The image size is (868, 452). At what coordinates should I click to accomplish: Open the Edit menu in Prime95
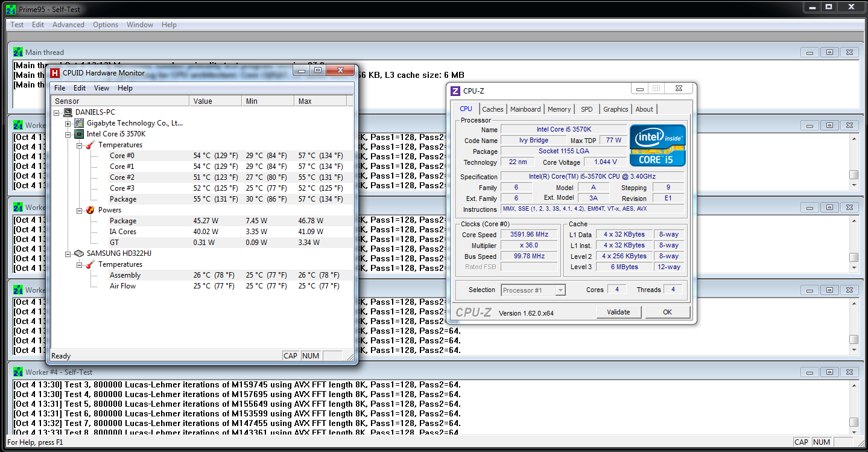click(x=38, y=25)
